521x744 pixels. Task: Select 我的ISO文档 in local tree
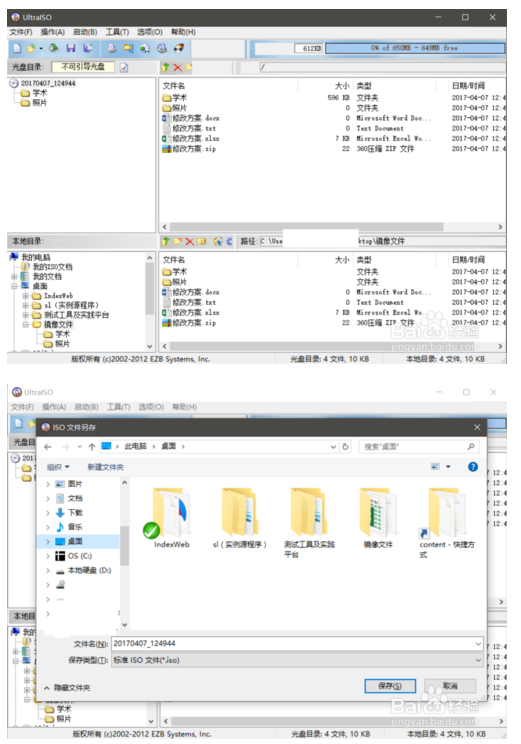click(x=52, y=267)
